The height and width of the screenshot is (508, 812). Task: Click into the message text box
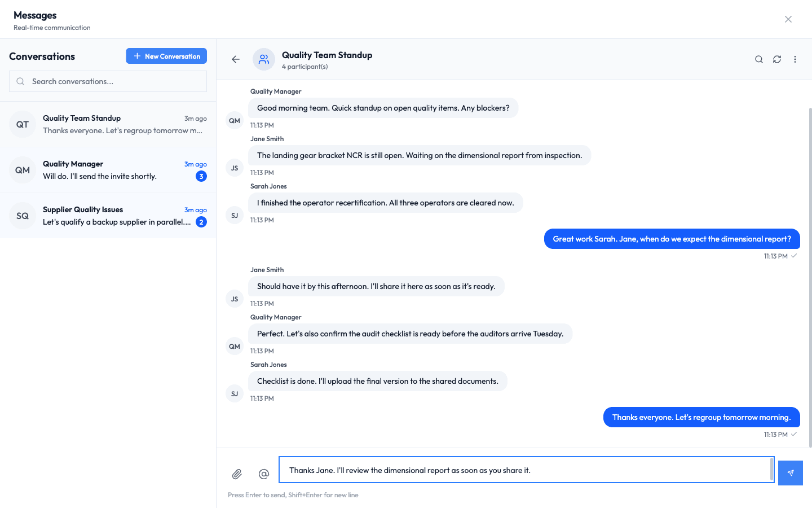pos(527,470)
